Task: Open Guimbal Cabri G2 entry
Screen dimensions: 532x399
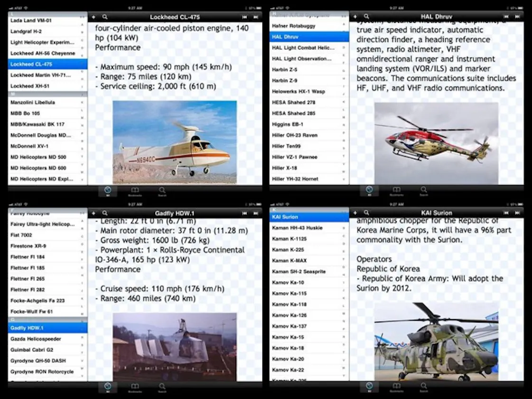Action: [47, 350]
